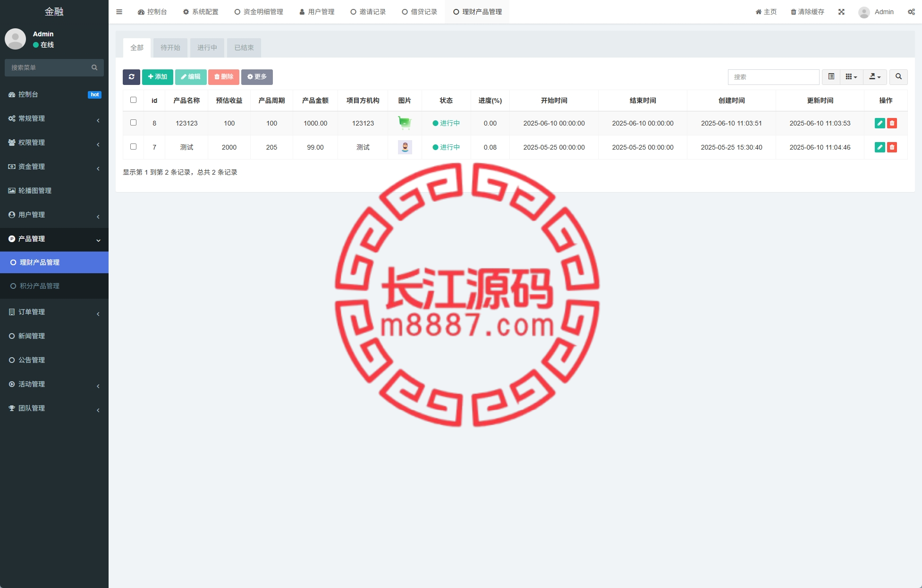Open the 系统配置 top navigation tab
922x588 pixels.
201,12
